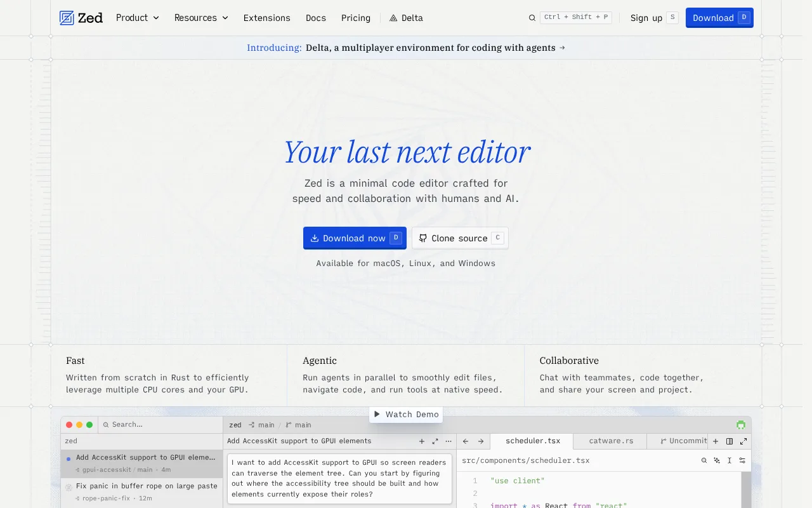Click the green avatar icon in the editor title bar
The height and width of the screenshot is (508, 812).
741,425
